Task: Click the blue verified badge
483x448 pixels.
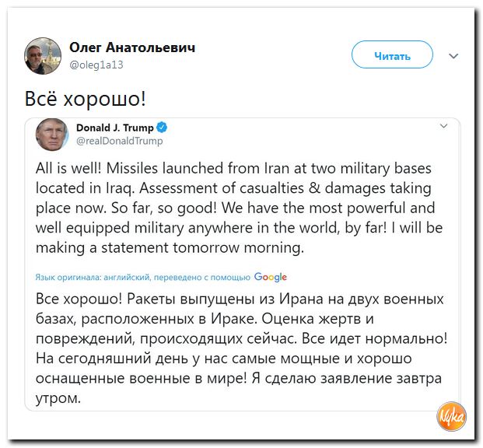Action: (x=163, y=128)
